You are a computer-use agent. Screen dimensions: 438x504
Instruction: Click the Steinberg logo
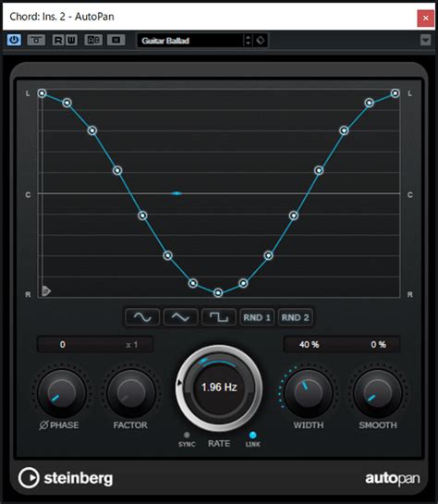66,478
